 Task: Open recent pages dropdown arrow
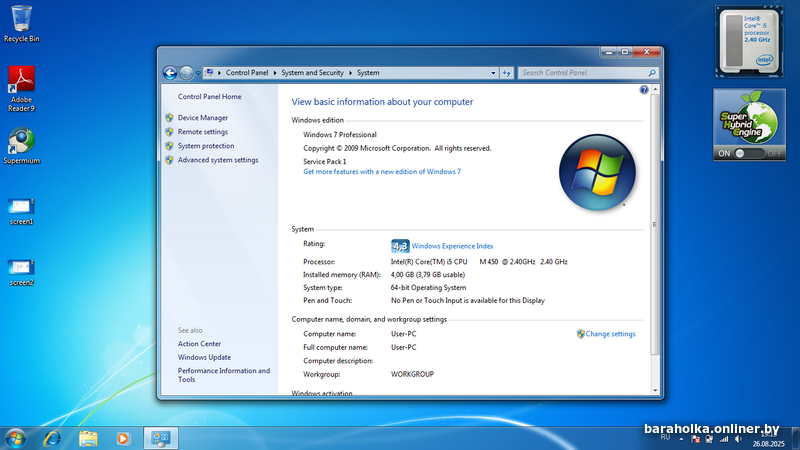pos(198,73)
